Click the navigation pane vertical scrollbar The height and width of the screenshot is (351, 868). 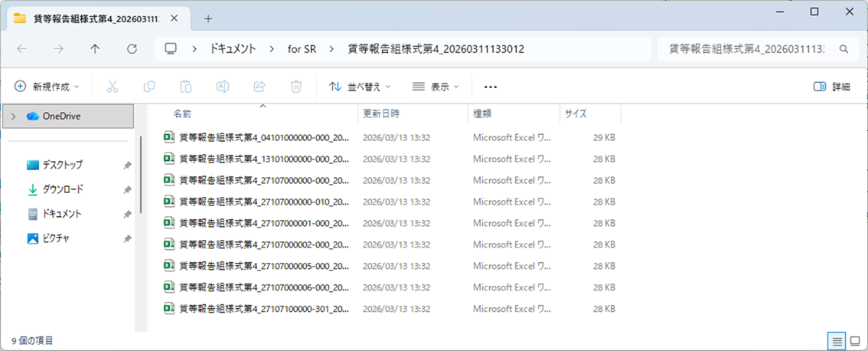tap(141, 175)
